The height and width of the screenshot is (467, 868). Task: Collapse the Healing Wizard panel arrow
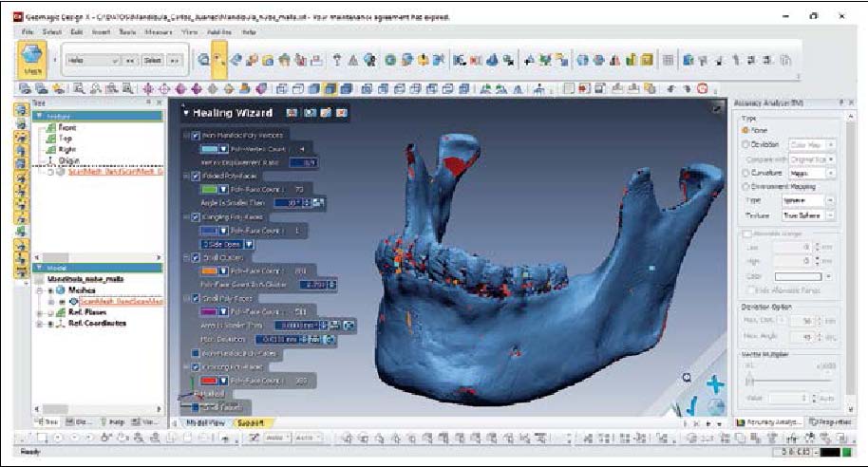pos(185,113)
